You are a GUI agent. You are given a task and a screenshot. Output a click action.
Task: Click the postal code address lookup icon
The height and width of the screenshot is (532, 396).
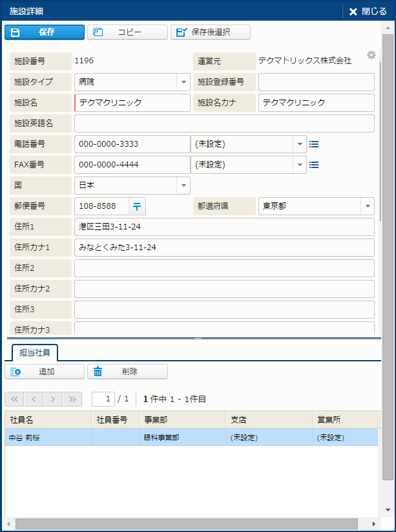pos(137,206)
